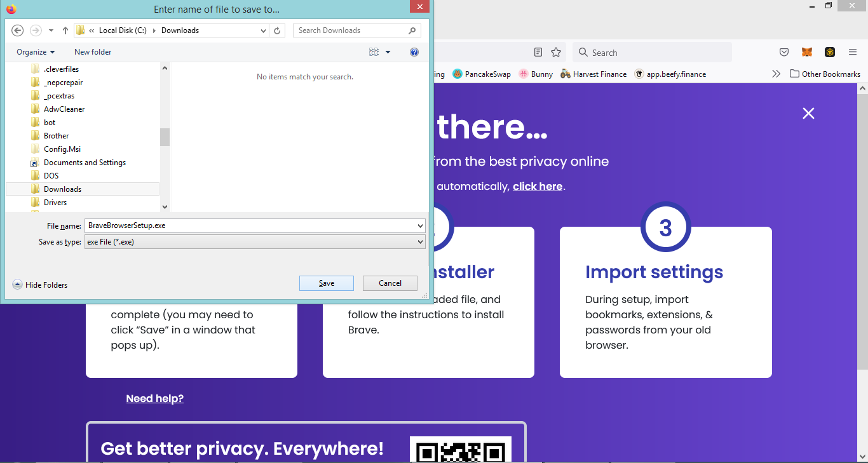Screen dimensions: 868x463
Task: Bookmark this page with star icon
Action: click(556, 52)
